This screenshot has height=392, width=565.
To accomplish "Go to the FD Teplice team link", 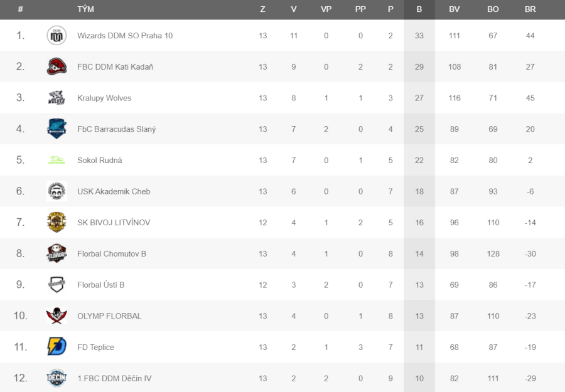I will [95, 347].
